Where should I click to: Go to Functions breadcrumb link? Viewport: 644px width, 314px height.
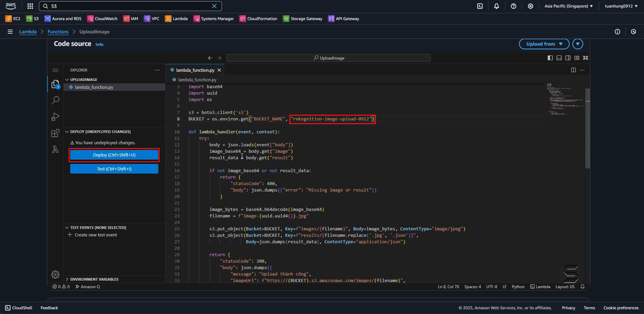58,32
